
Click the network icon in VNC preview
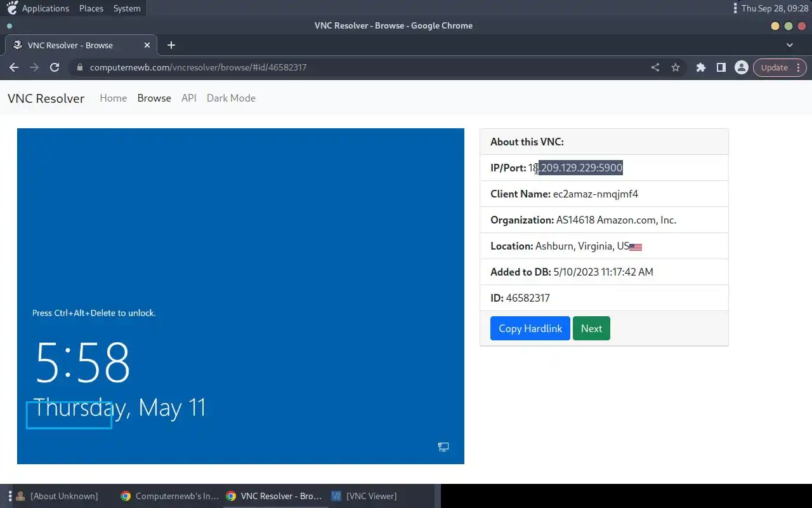pyautogui.click(x=443, y=447)
